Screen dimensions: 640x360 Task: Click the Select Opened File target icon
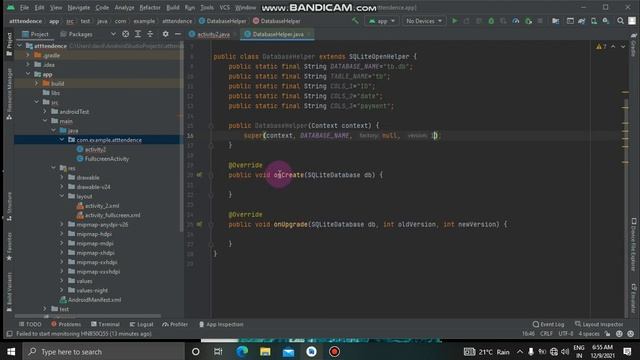tap(126, 34)
